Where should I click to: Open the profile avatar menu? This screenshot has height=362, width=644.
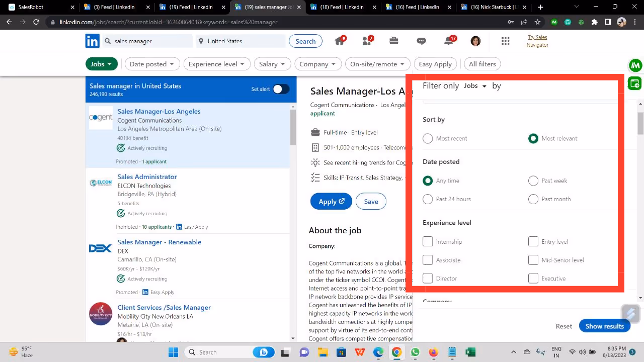475,41
